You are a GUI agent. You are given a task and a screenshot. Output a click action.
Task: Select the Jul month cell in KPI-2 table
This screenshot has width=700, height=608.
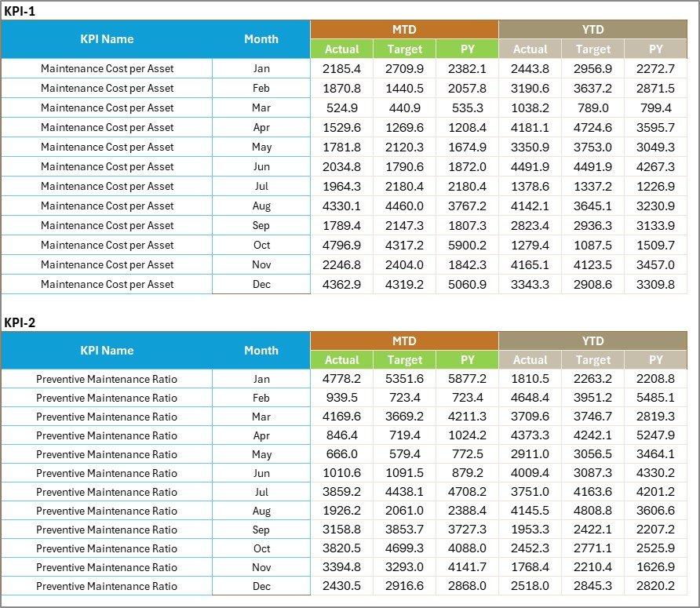click(x=261, y=492)
